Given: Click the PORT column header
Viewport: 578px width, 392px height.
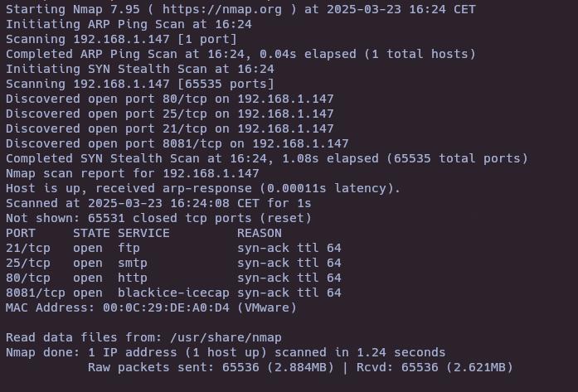Looking at the screenshot, I should 21,233.
